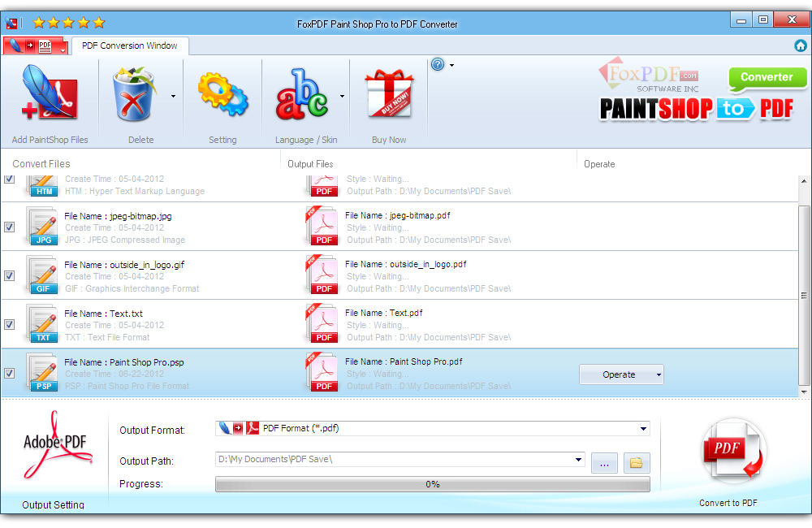This screenshot has height=528, width=812.
Task: Click the JPG file icon for jpeg-bitmap.jpg
Action: tap(42, 227)
